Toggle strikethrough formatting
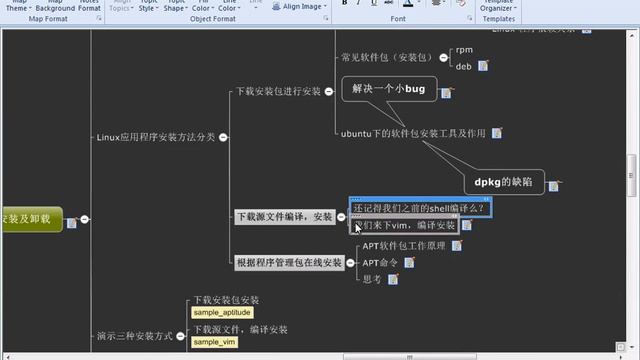 (389, 3)
